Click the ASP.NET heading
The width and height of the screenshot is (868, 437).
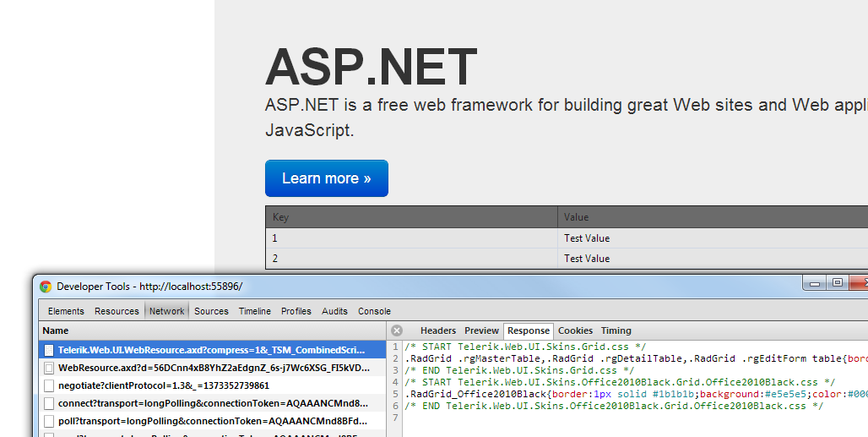click(371, 68)
